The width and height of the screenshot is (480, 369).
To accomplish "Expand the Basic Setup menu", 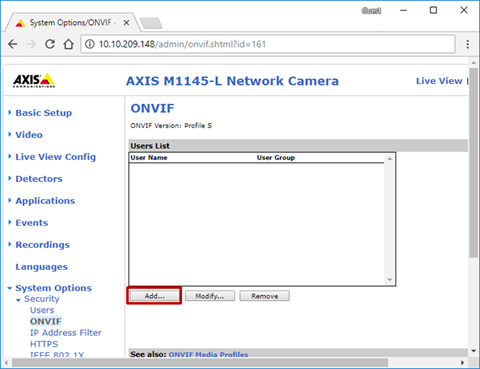I will [x=44, y=113].
